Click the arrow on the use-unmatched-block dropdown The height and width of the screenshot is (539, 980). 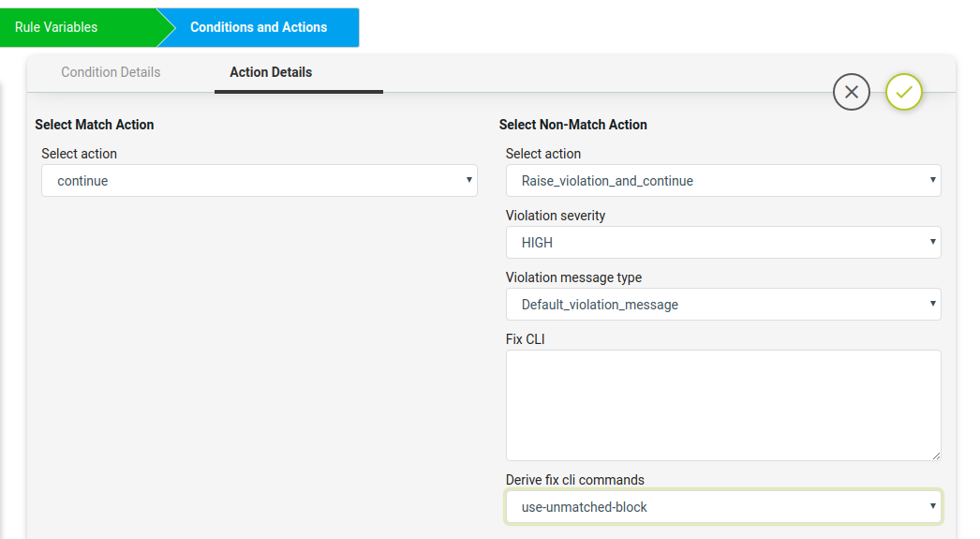[932, 506]
